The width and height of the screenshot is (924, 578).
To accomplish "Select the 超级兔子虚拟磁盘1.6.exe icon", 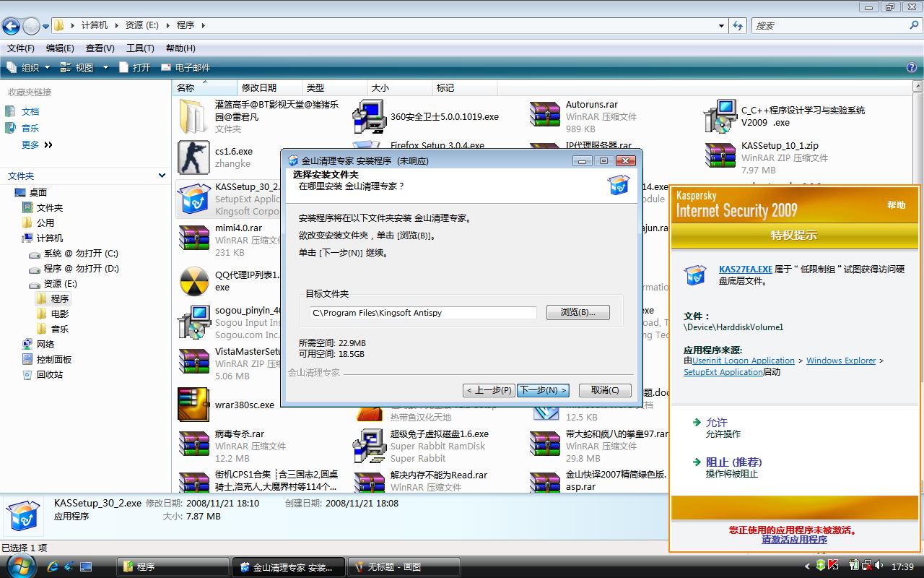I will (370, 446).
